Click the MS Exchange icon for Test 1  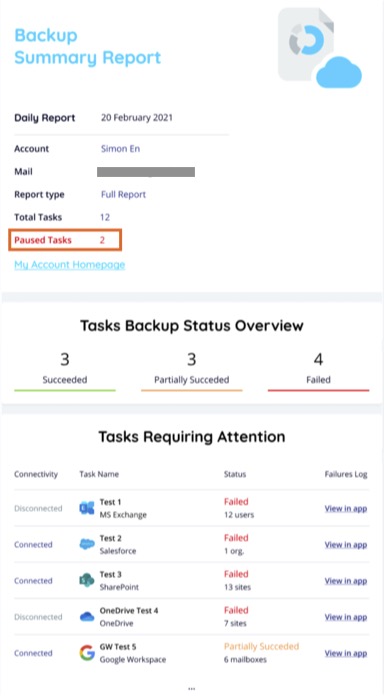click(x=87, y=508)
